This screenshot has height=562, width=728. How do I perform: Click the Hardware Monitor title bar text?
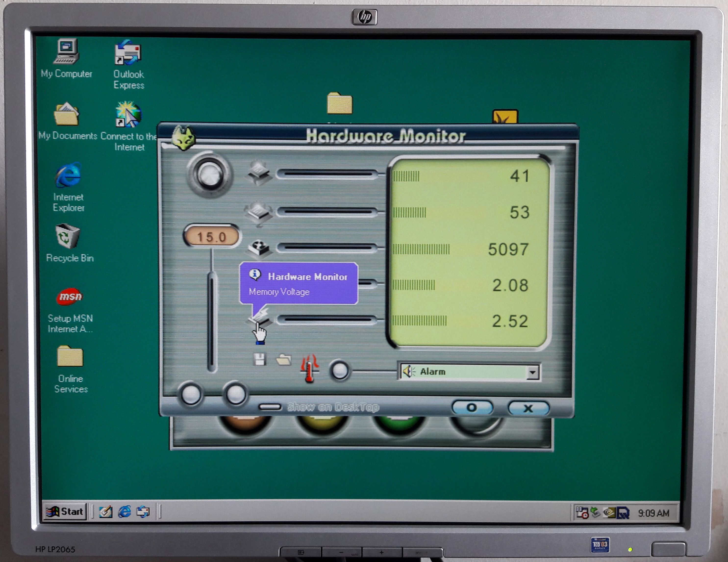(385, 136)
